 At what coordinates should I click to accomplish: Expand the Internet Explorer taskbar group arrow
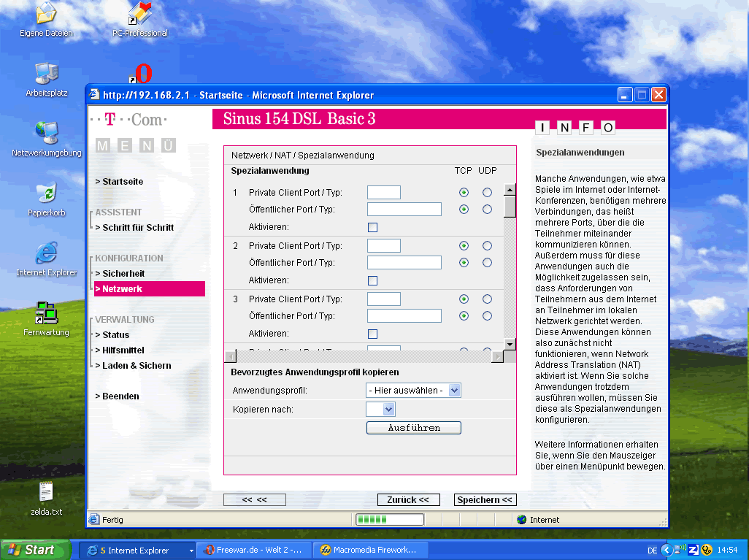tap(191, 551)
